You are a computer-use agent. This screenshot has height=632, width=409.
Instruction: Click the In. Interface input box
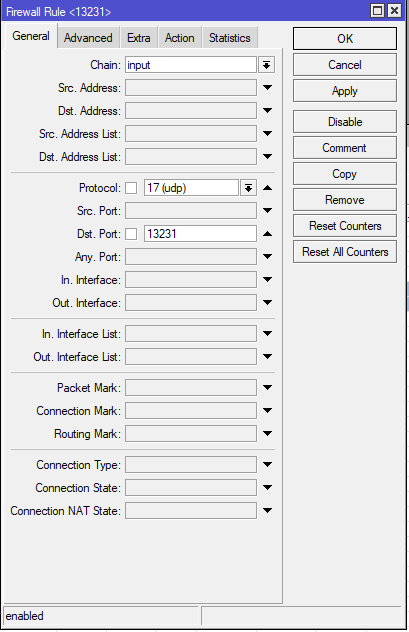(x=191, y=280)
